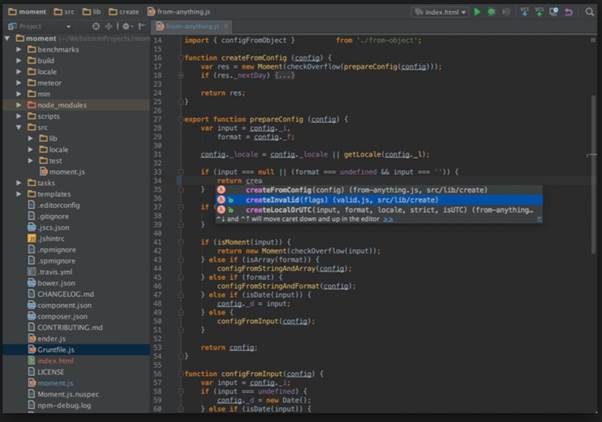
Task: Select CHANGELOG.md in project tree
Action: click(66, 294)
